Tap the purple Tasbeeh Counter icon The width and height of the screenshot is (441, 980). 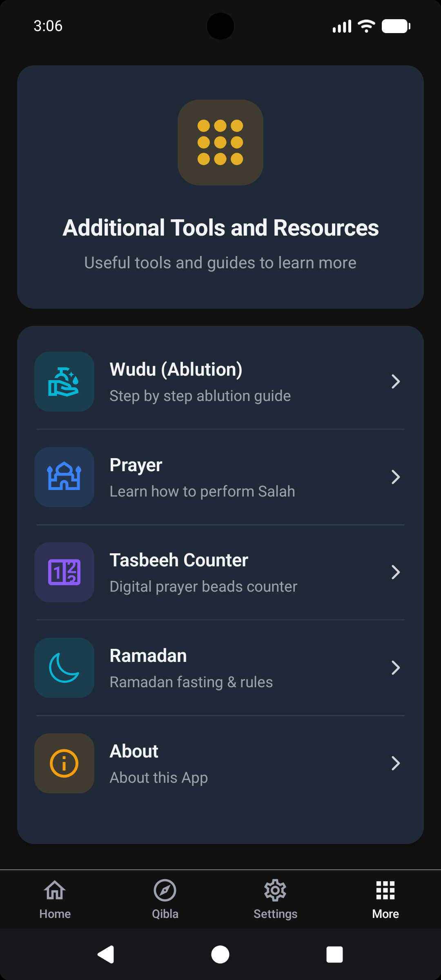point(64,572)
